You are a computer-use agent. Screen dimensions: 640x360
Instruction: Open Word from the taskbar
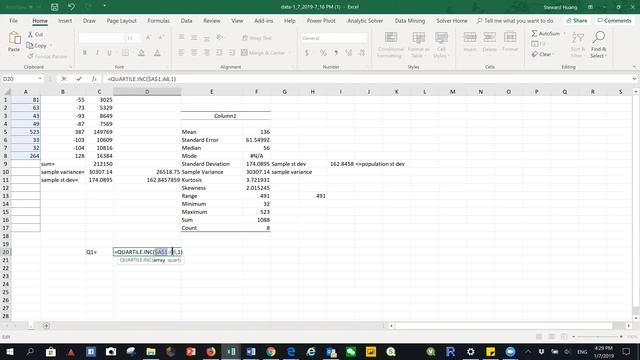251,351
